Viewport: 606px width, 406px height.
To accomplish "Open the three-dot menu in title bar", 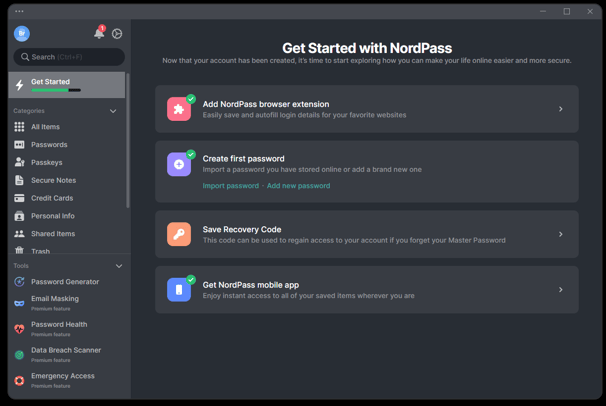I will pos(19,11).
